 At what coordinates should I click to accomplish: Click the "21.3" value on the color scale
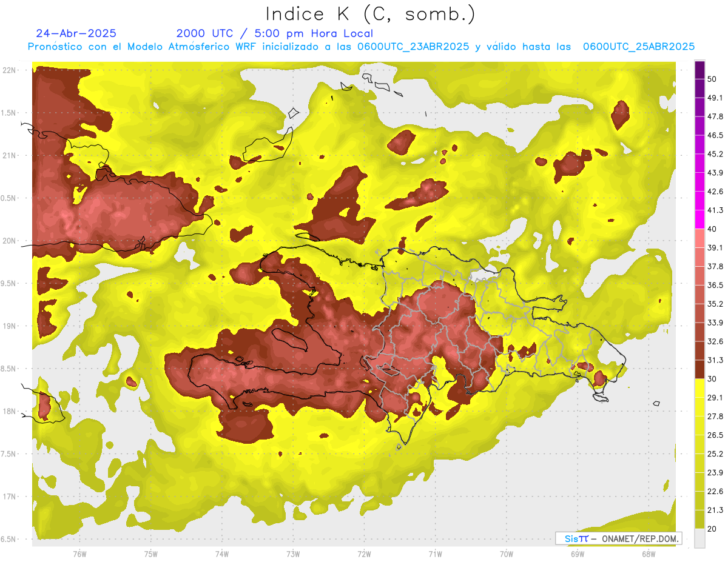[x=715, y=510]
